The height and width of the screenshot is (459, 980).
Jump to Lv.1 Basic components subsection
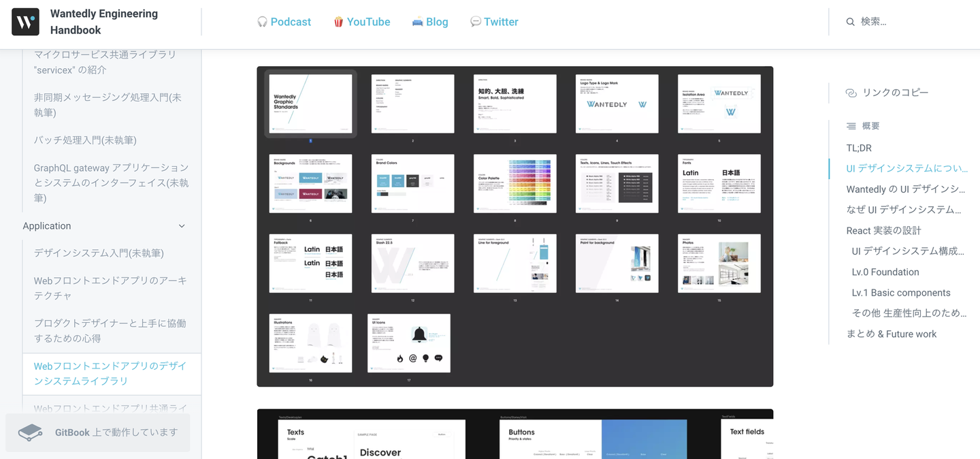pyautogui.click(x=901, y=292)
